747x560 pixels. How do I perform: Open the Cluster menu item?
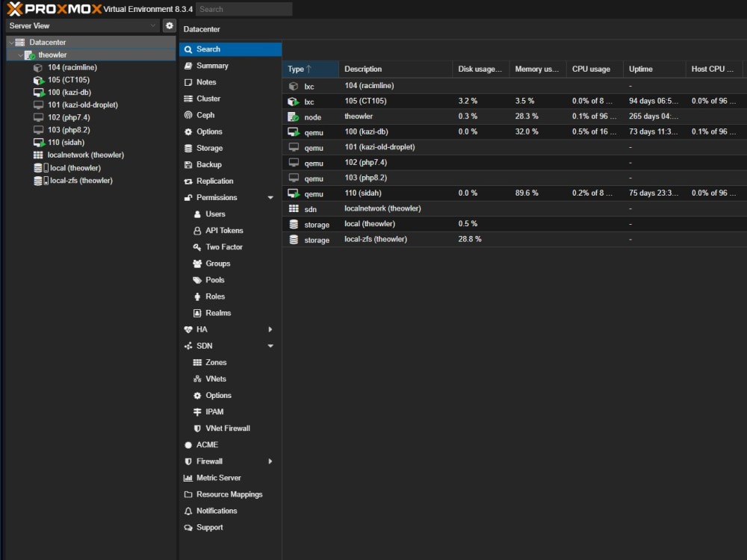tap(231, 99)
